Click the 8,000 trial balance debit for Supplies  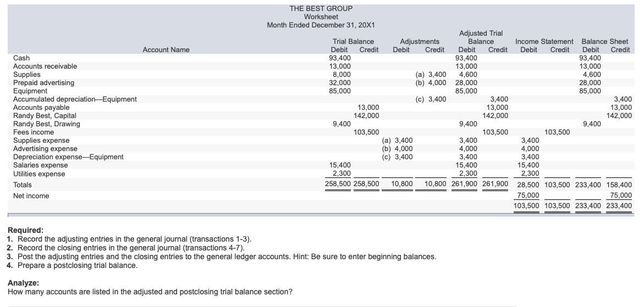342,75
